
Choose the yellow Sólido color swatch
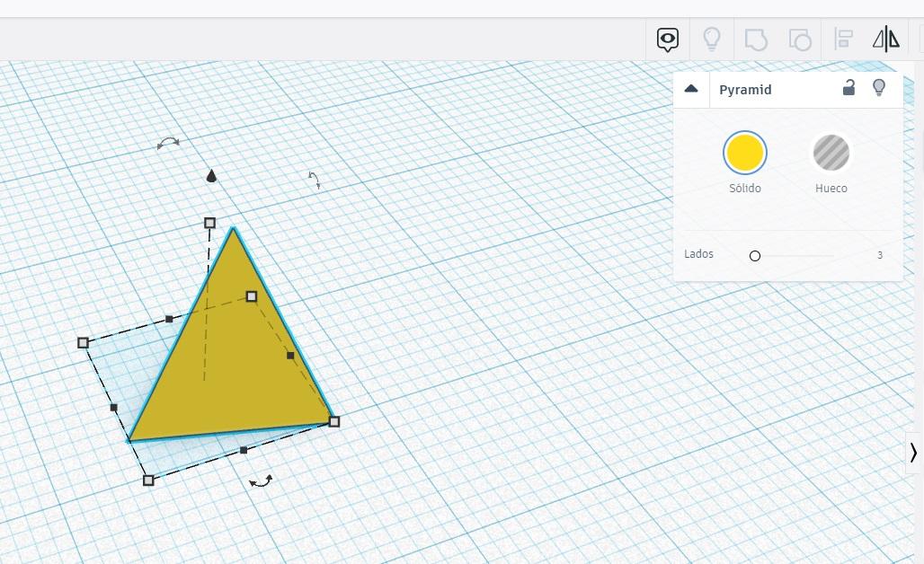coord(745,153)
